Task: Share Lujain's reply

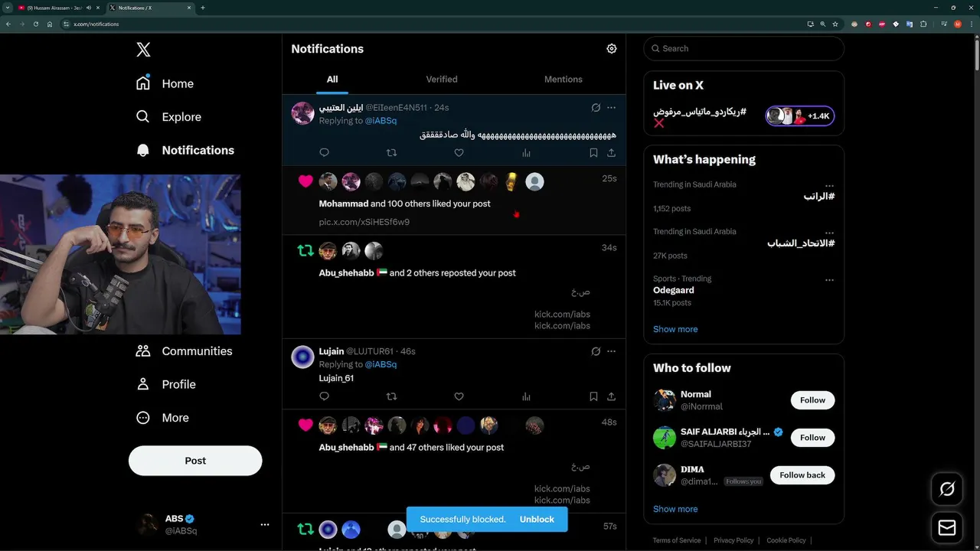Action: point(611,396)
